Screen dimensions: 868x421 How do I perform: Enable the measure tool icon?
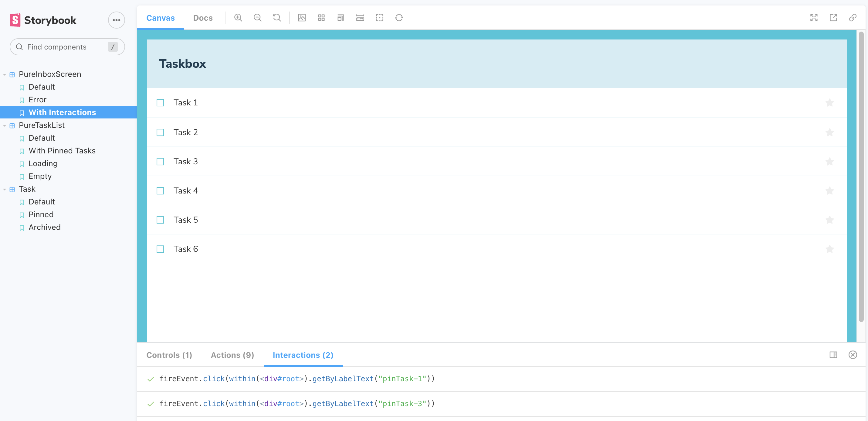click(x=360, y=18)
